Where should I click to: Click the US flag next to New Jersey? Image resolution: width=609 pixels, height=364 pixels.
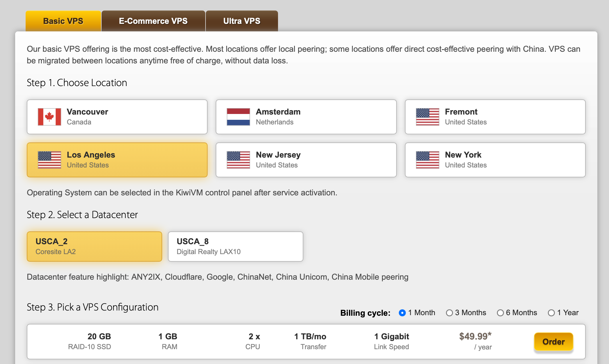pyautogui.click(x=238, y=160)
